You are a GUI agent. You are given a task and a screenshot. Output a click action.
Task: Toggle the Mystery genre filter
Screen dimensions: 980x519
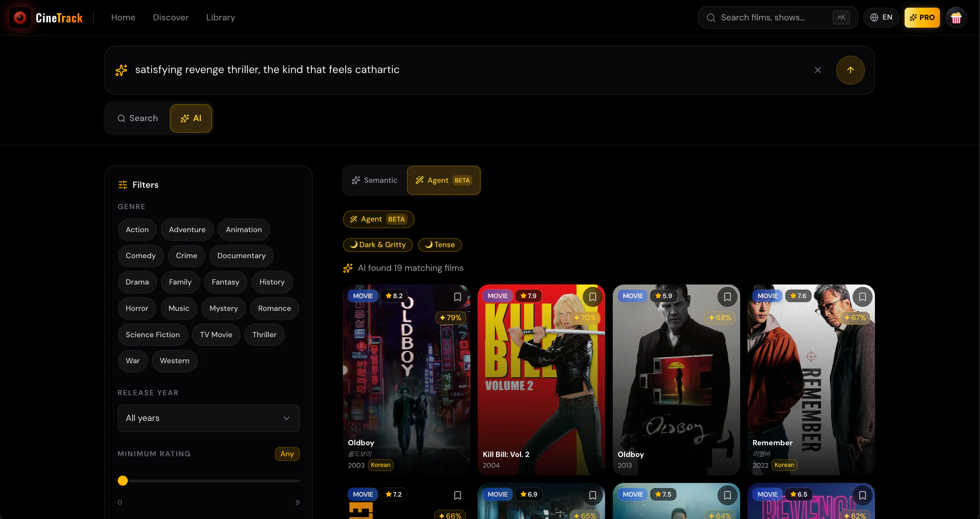[x=224, y=309]
